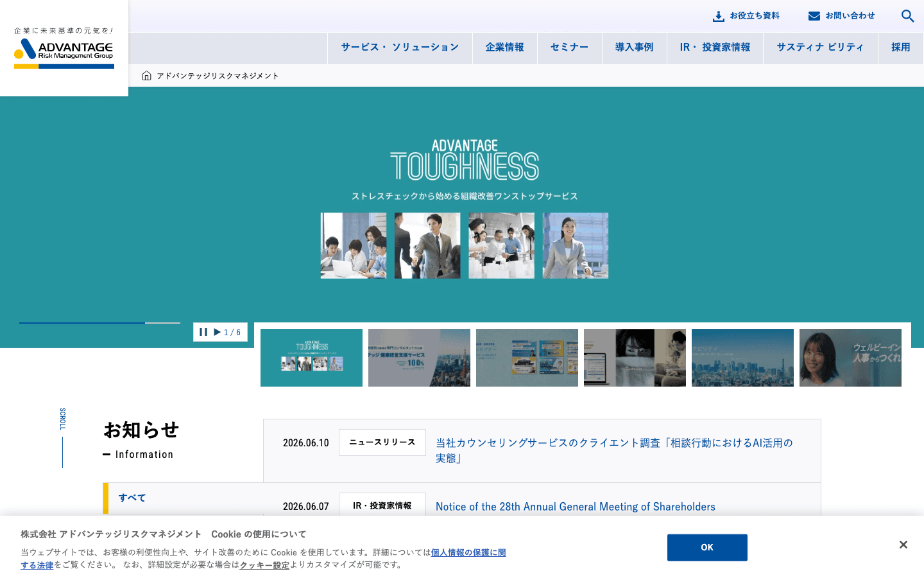Play the hero slideshow
The image size is (924, 578).
(218, 332)
